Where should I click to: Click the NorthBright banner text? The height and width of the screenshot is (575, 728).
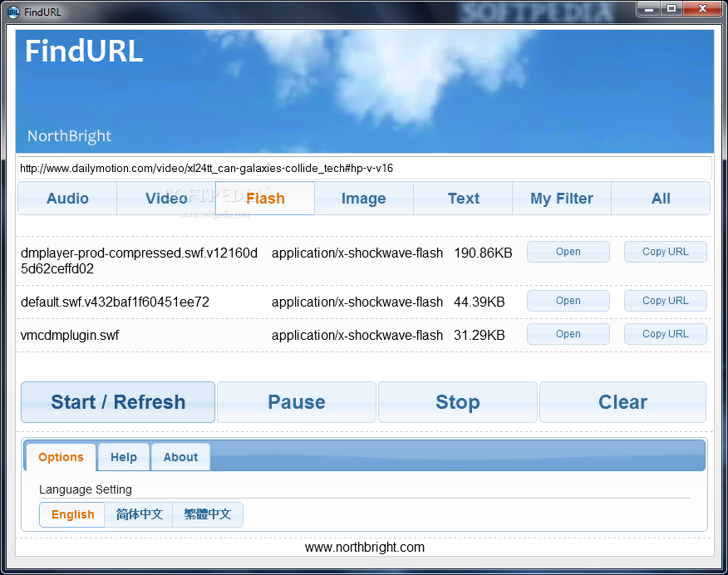point(69,136)
